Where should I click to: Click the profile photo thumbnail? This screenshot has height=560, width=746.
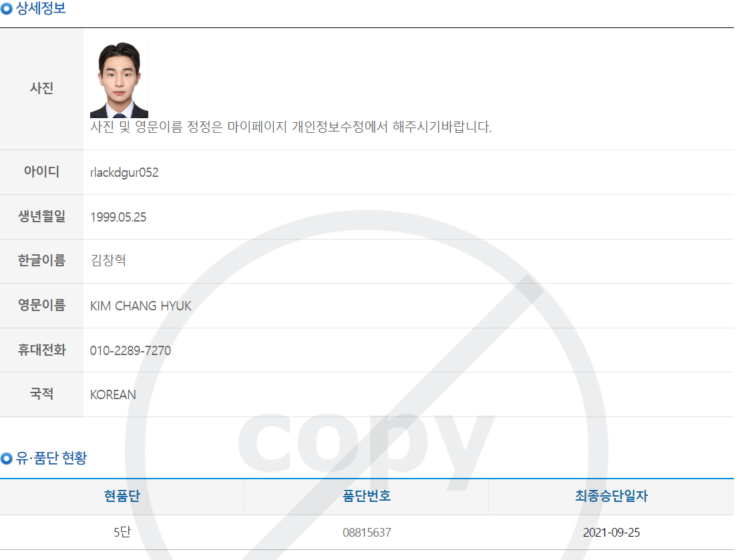tap(119, 79)
